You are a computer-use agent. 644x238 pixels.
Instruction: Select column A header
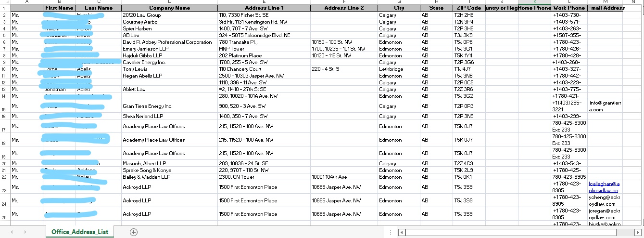coord(26,2)
